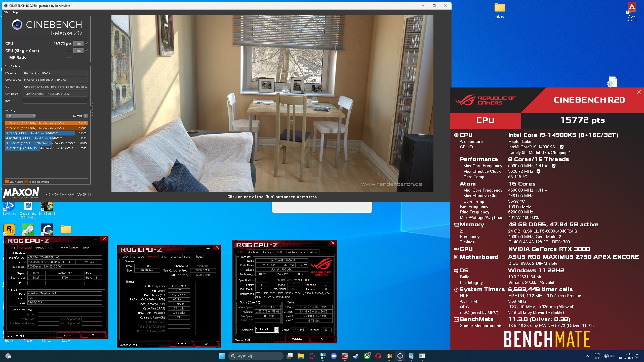
Task: Click ranking row 2 scoring 15011
Action: 47,128
